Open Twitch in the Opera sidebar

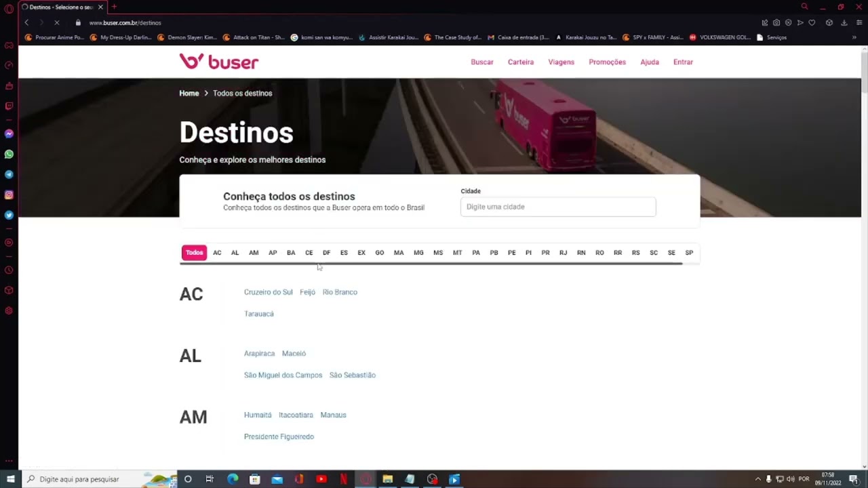tap(9, 106)
